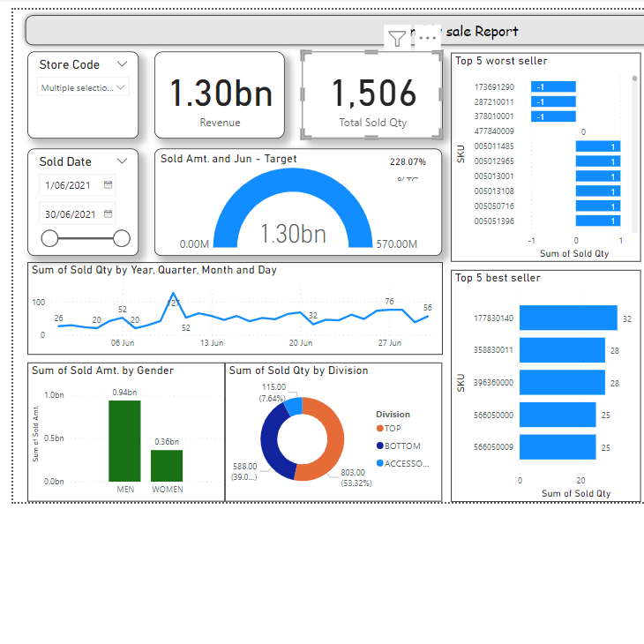
Task: Click the TOP legend marker in Division
Action: pos(379,429)
